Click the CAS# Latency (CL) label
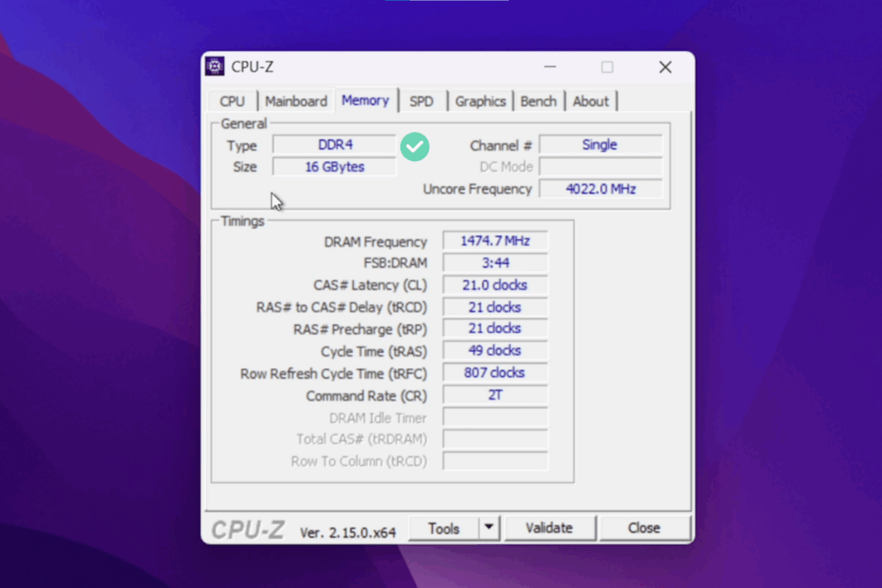882x588 pixels. point(370,286)
